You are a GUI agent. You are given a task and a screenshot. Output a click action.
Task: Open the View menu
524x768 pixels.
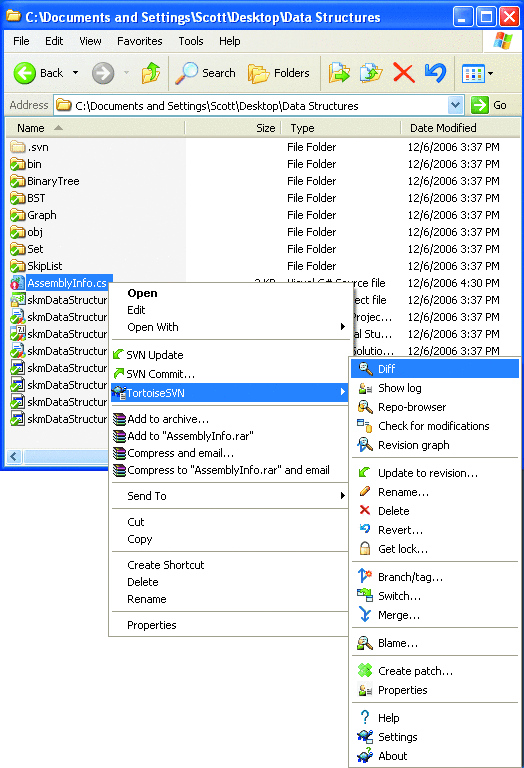pos(91,41)
